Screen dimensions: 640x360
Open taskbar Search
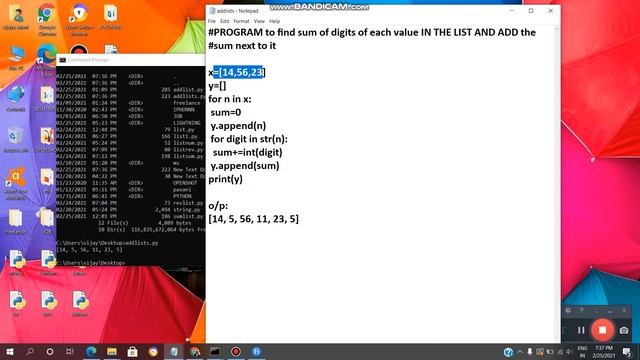click(30, 351)
